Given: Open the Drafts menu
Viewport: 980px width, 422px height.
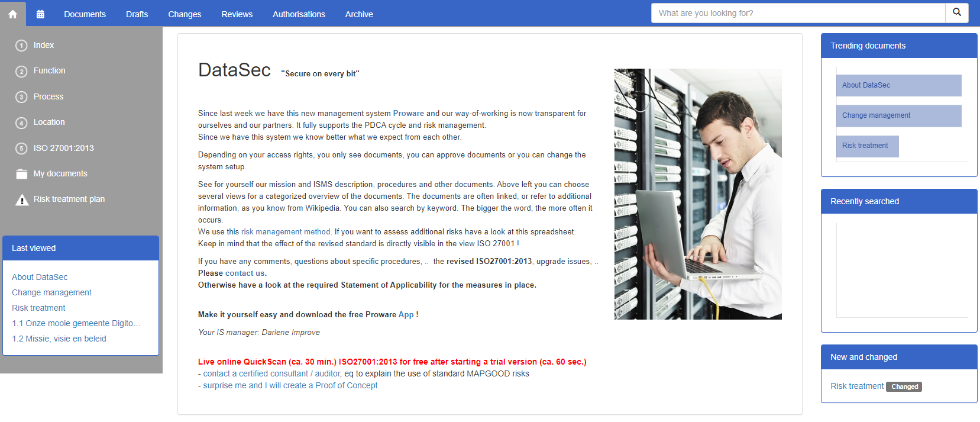Looking at the screenshot, I should tap(137, 14).
